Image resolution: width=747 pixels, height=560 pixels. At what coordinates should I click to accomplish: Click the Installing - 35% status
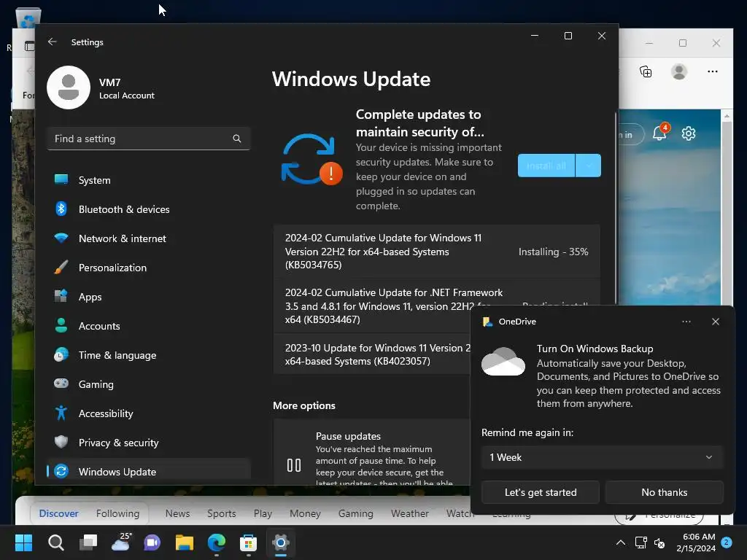click(x=553, y=252)
